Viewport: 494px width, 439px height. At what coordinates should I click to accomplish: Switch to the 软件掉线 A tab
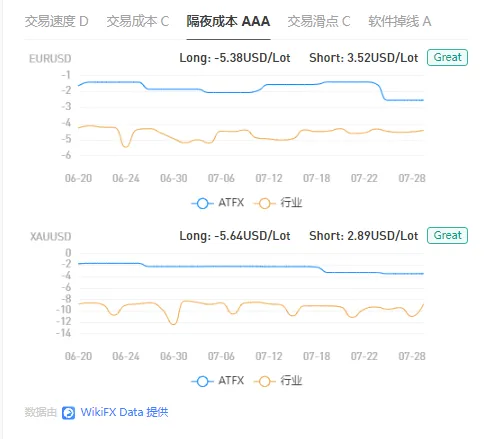click(x=400, y=21)
